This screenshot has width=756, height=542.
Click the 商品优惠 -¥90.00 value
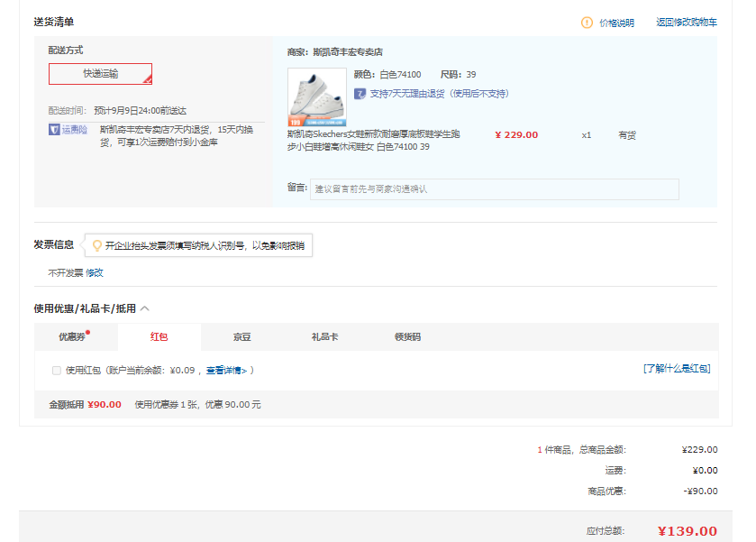pos(700,491)
